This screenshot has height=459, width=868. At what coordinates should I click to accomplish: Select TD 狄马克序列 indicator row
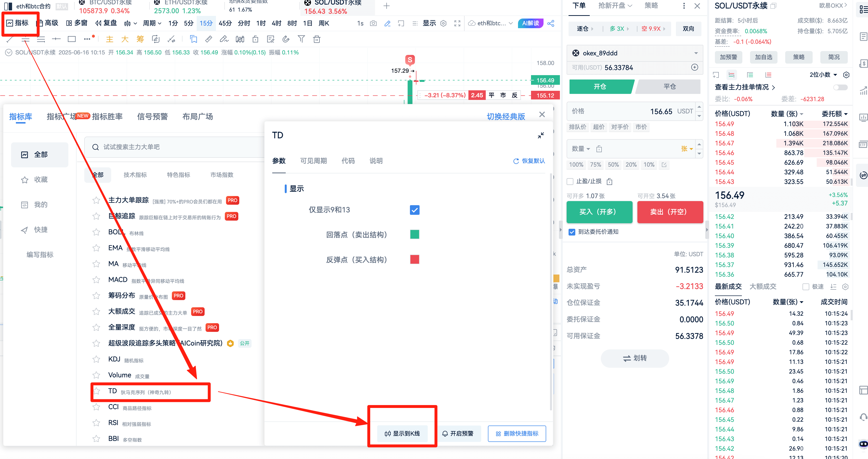click(150, 391)
